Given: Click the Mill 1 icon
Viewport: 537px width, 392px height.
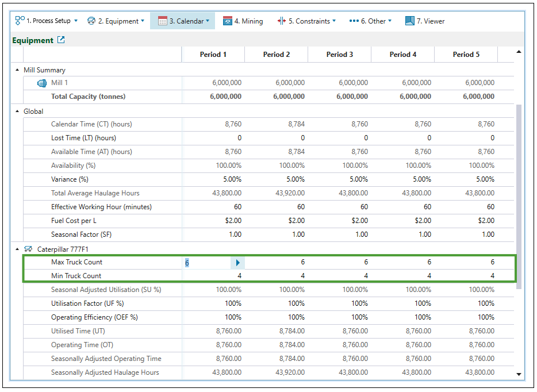Looking at the screenshot, I should click(x=42, y=83).
